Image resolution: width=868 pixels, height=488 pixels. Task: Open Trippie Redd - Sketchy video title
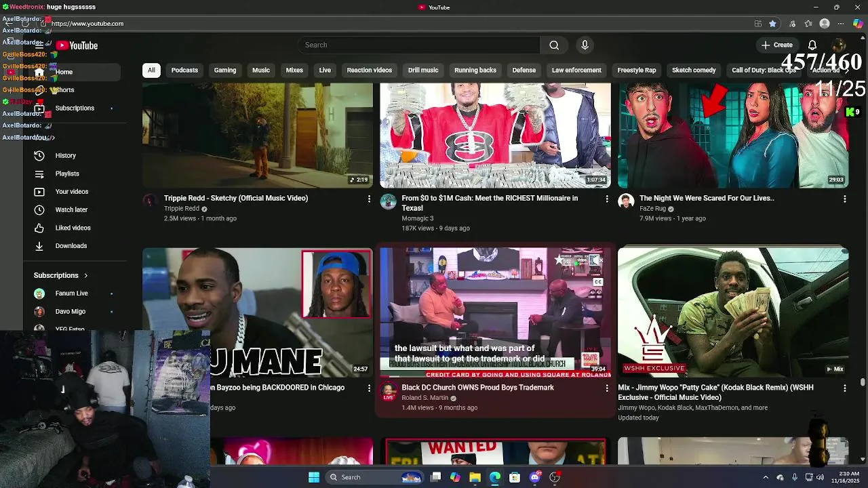[236, 199]
